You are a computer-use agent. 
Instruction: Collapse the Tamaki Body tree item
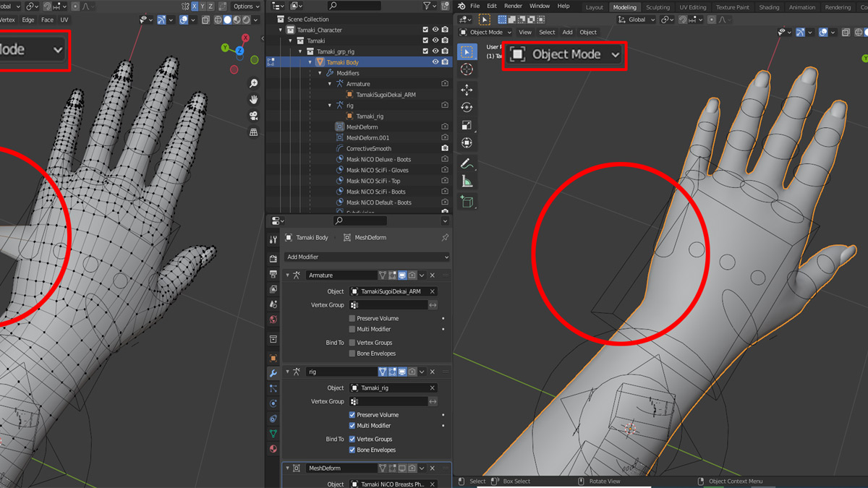coord(310,62)
